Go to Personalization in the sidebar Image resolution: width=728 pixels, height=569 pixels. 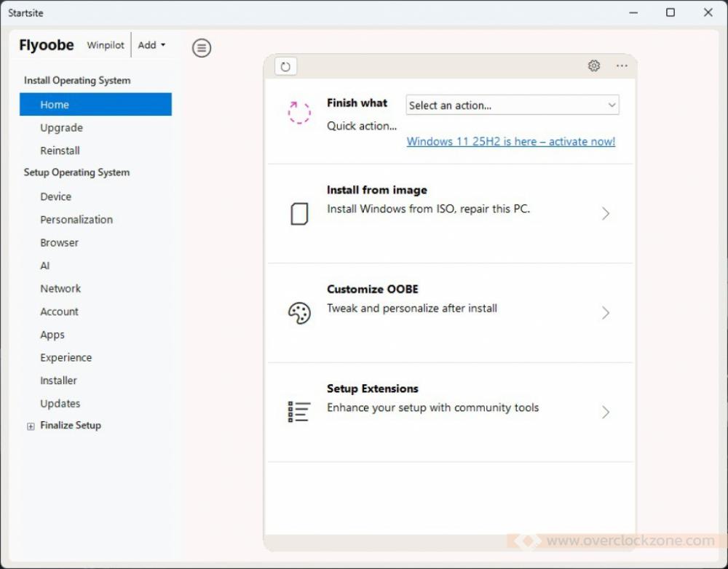point(76,220)
